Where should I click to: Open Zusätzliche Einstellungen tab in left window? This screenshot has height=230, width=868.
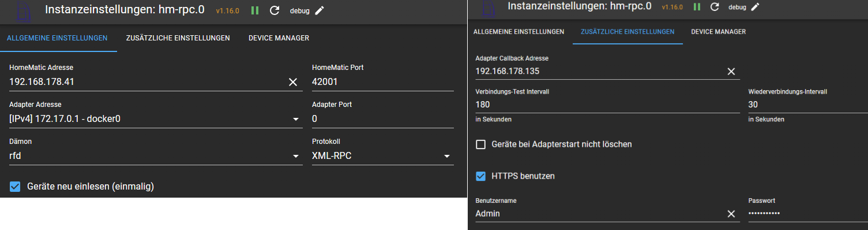(178, 38)
